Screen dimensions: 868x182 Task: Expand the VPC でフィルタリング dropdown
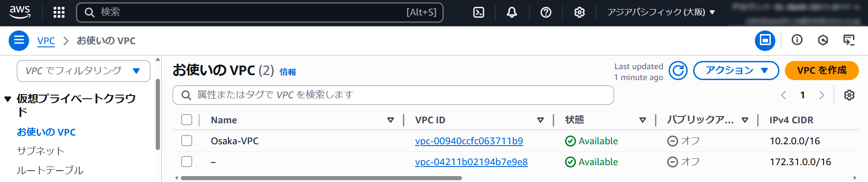pyautogui.click(x=84, y=71)
